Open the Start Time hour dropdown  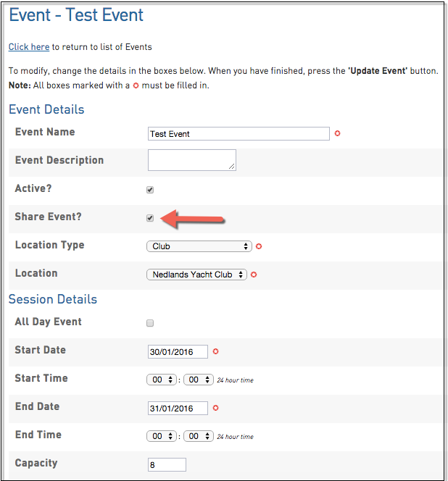pos(161,380)
